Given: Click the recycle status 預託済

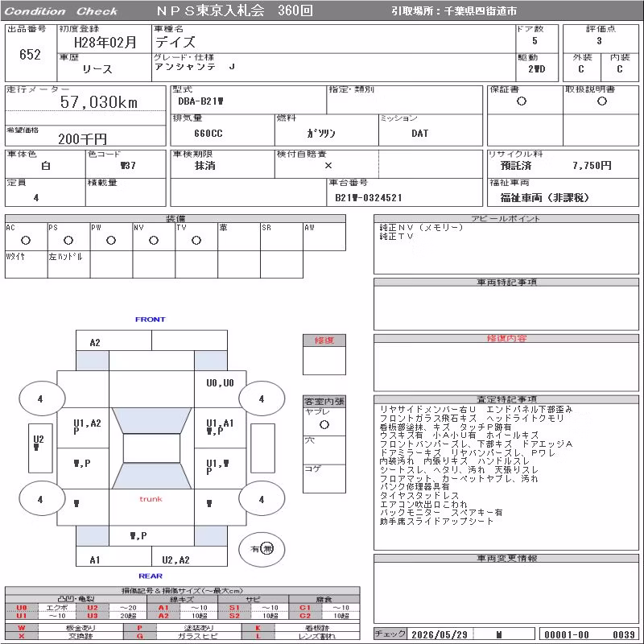Looking at the screenshot, I should pos(516,166).
